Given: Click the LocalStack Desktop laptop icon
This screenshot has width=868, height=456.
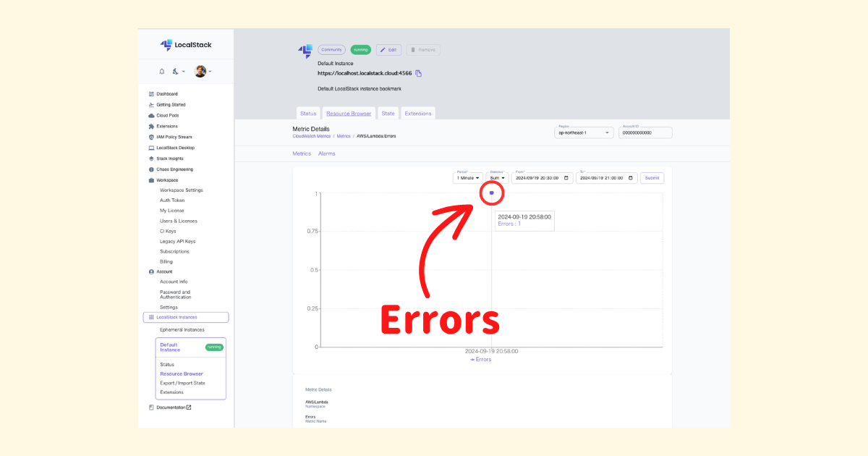Looking at the screenshot, I should pos(151,148).
